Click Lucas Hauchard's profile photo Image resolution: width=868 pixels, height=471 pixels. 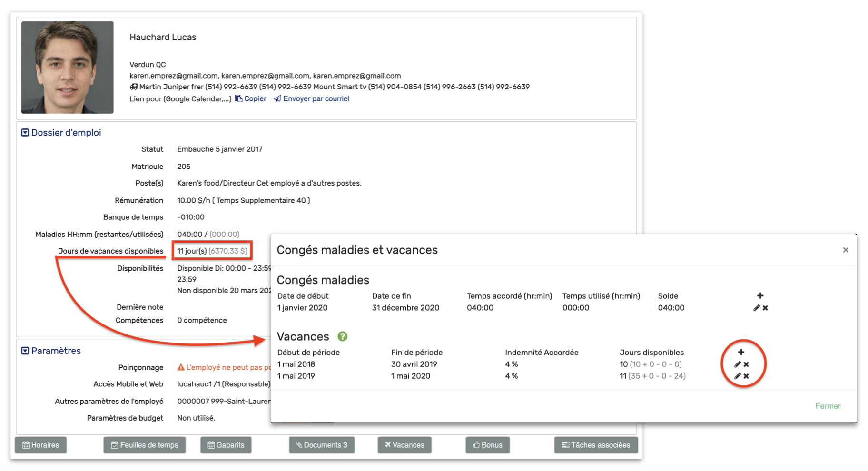(68, 68)
